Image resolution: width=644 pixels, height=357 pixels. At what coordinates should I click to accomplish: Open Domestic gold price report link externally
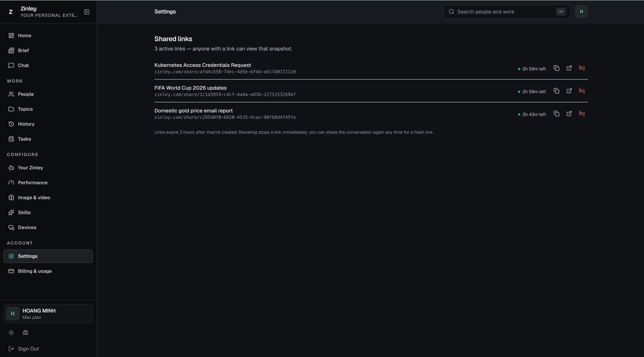(569, 114)
